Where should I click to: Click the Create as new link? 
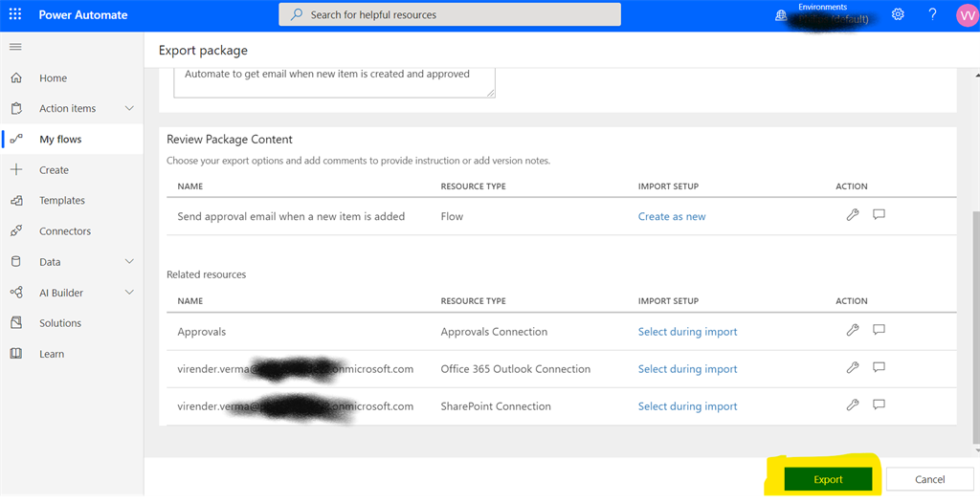point(672,216)
